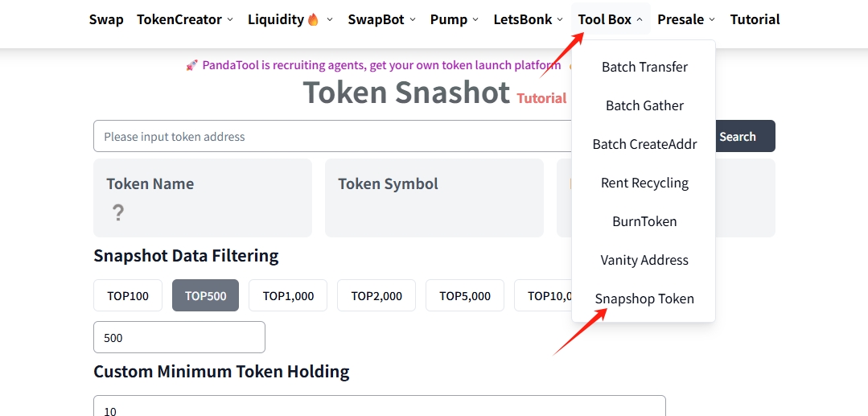Expand the TokenCreator dropdown
The width and height of the screenshot is (868, 416).
tap(185, 19)
